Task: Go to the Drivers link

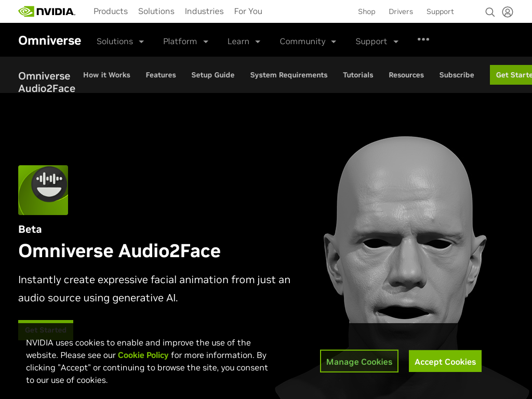Action: 401,11
